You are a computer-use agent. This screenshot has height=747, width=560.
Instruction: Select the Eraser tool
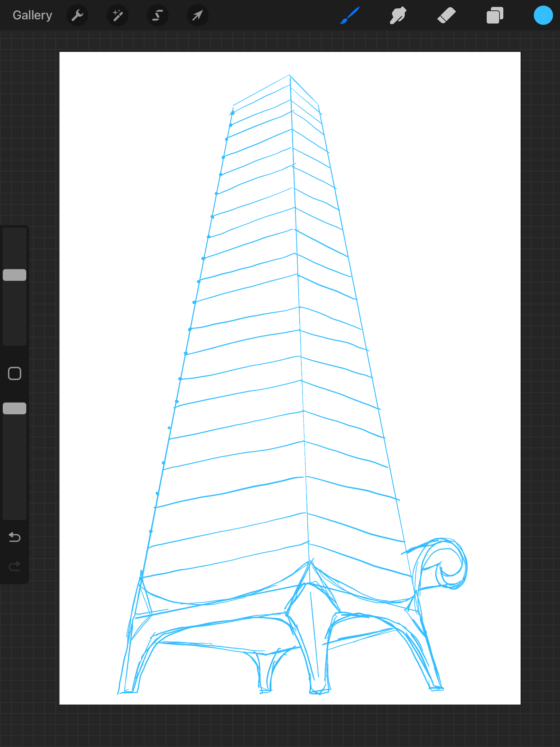pyautogui.click(x=446, y=16)
